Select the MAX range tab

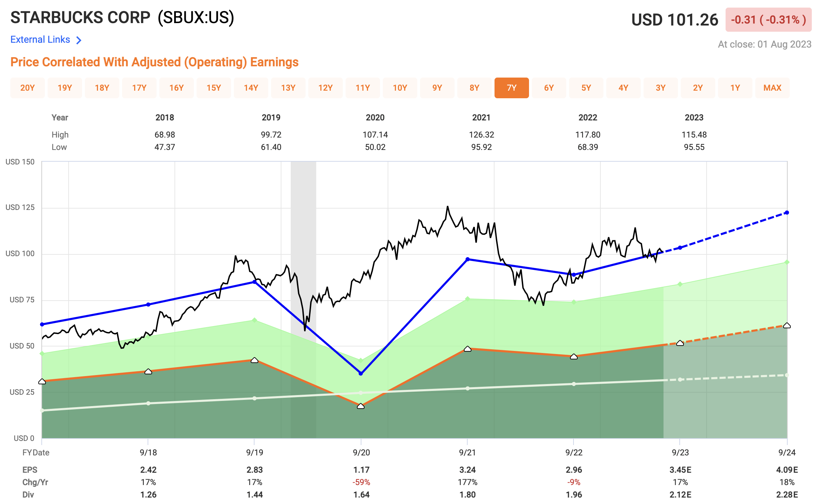coord(772,88)
